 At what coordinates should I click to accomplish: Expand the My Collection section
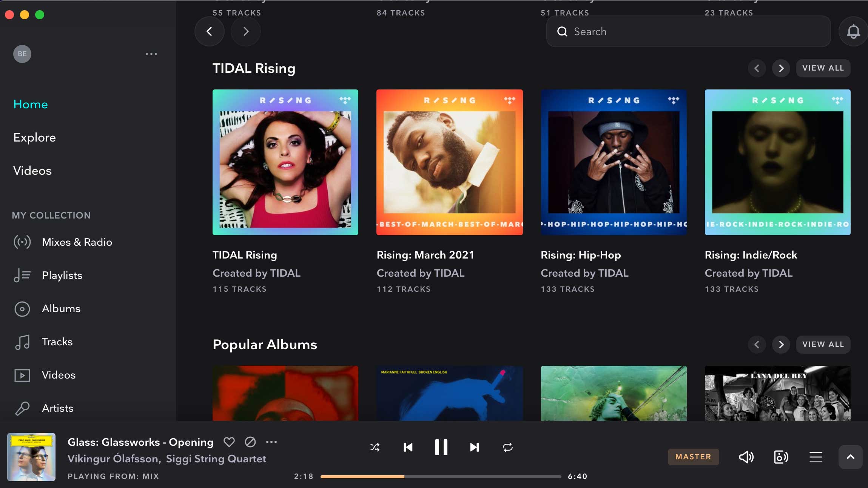[52, 215]
